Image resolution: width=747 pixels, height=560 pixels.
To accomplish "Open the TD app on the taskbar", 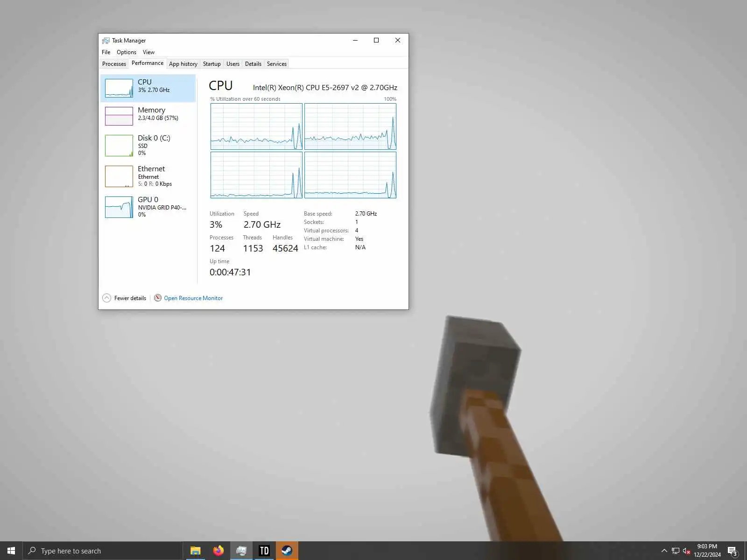I will pos(264,551).
